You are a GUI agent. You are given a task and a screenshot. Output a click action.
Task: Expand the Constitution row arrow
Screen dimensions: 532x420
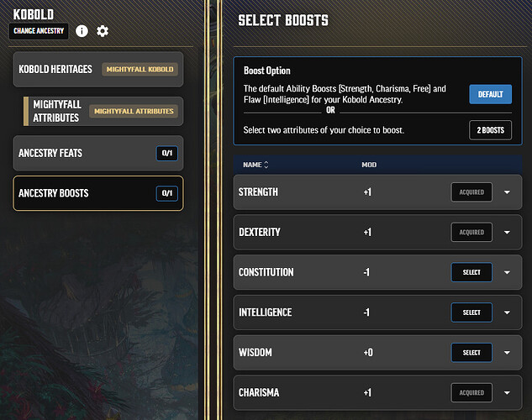click(507, 272)
